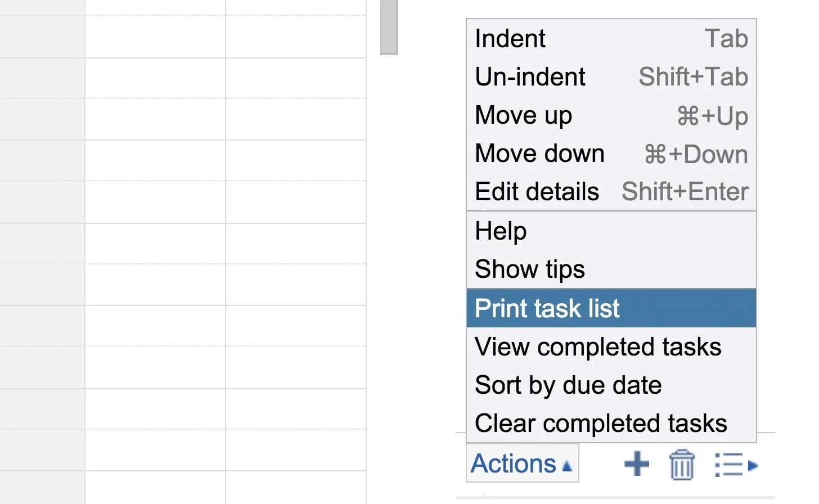
Task: Collapse the Actions dropdown menu
Action: [x=522, y=463]
